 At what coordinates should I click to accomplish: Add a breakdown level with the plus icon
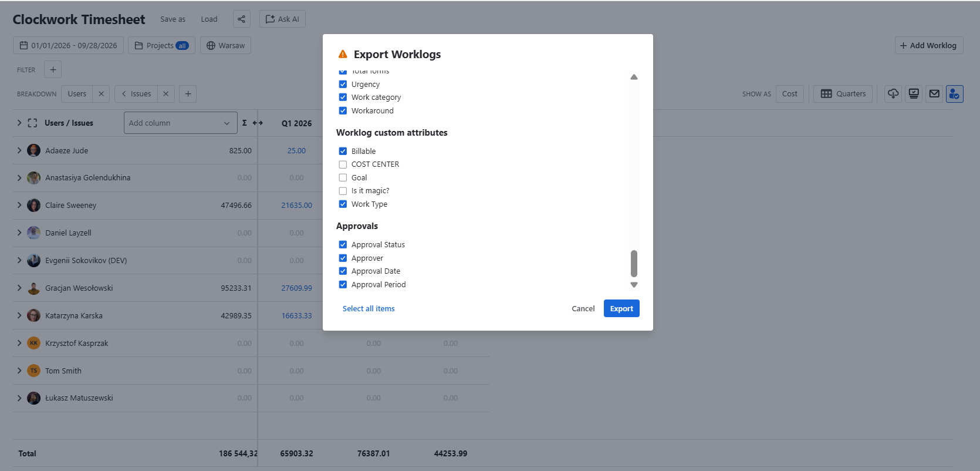point(188,94)
